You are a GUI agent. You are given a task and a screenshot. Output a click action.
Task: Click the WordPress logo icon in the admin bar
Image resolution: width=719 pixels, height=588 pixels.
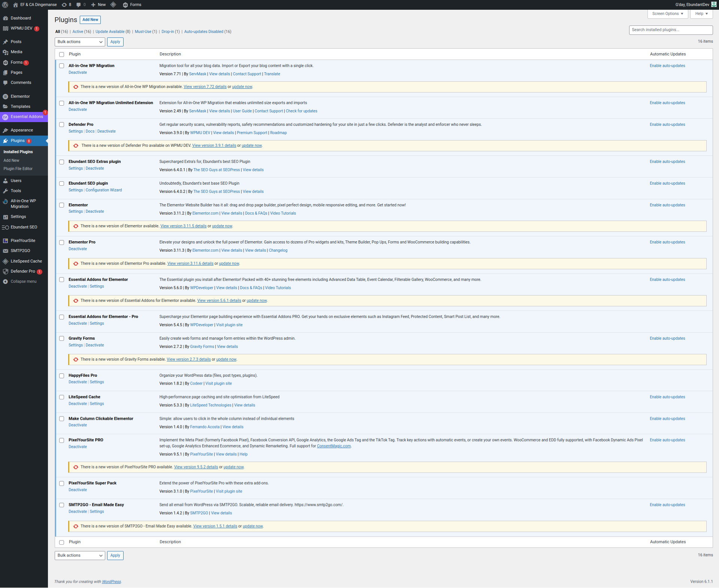pyautogui.click(x=5, y=4)
